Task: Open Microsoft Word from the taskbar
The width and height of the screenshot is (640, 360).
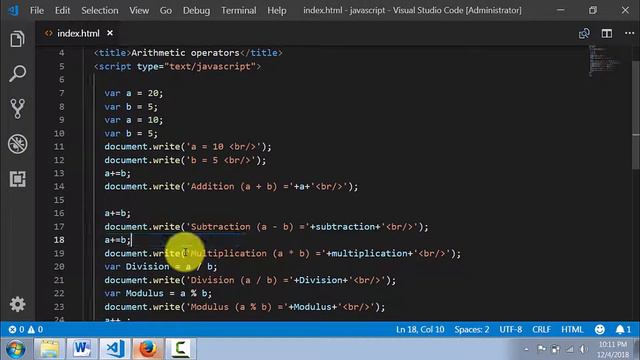Action: 82,349
